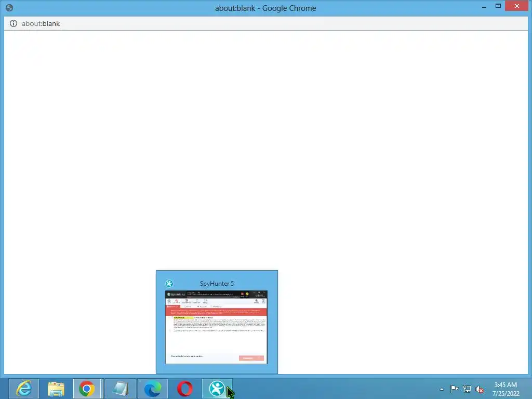Maximize the Google Chrome window
This screenshot has height=399, width=532.
pos(498,6)
